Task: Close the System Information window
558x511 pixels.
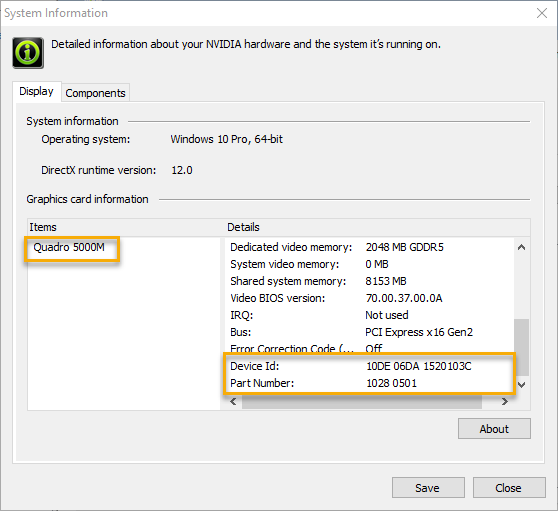Action: pos(542,13)
